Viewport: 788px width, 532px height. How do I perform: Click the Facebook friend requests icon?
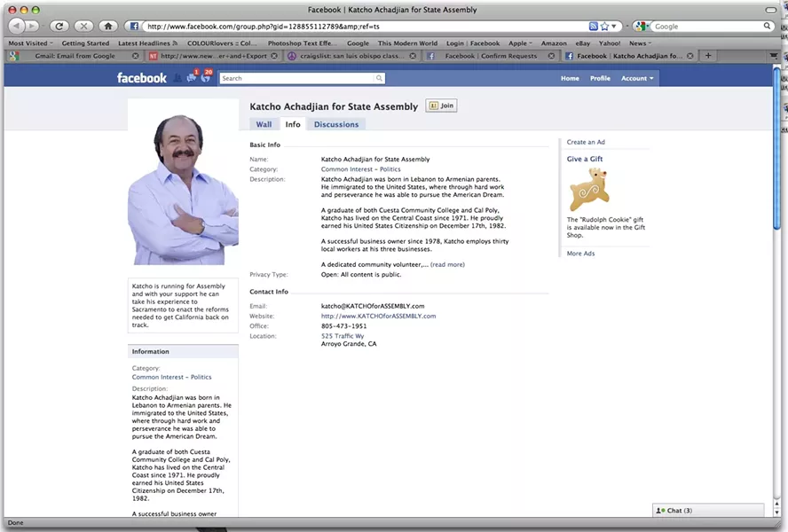[177, 78]
